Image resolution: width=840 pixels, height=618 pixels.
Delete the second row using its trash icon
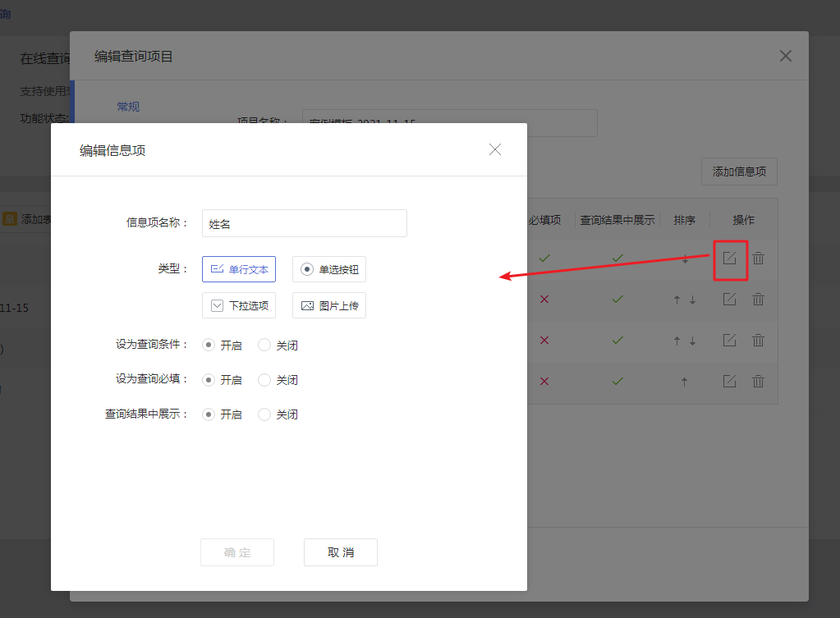(758, 299)
